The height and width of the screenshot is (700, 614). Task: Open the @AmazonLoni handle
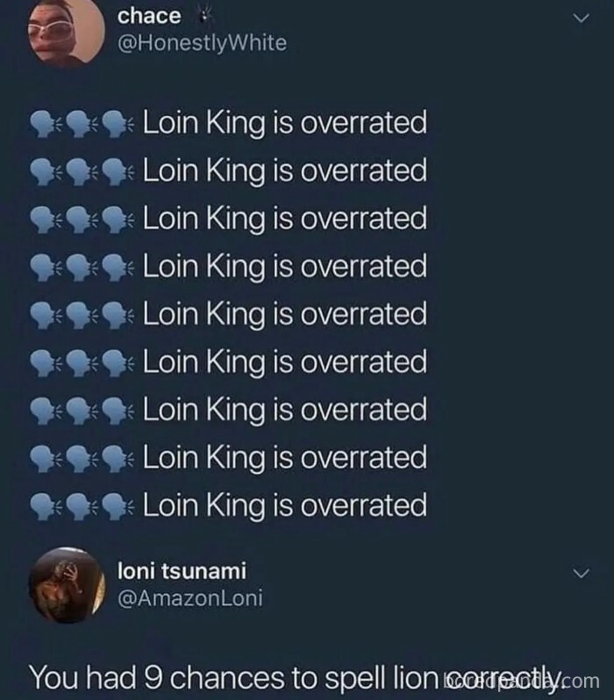189,597
